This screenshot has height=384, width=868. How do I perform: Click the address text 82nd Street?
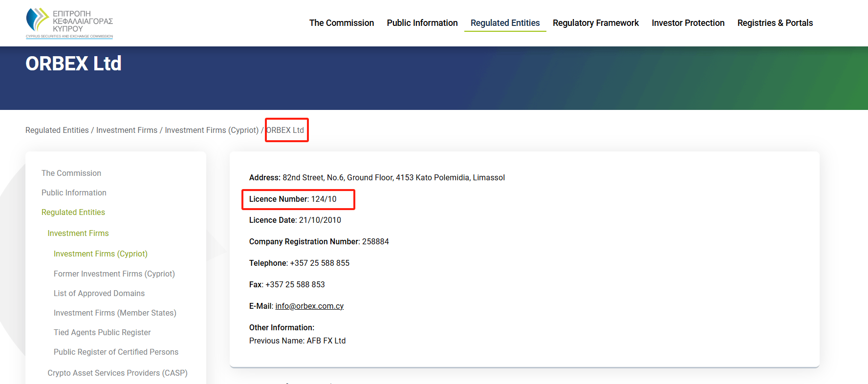pos(377,177)
